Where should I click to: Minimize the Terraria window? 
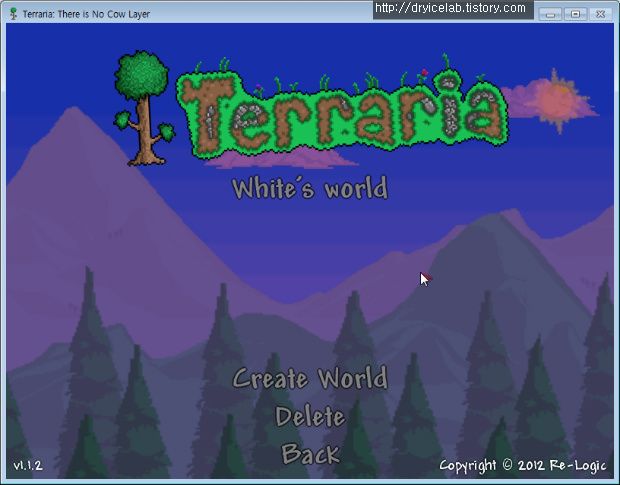(550, 14)
